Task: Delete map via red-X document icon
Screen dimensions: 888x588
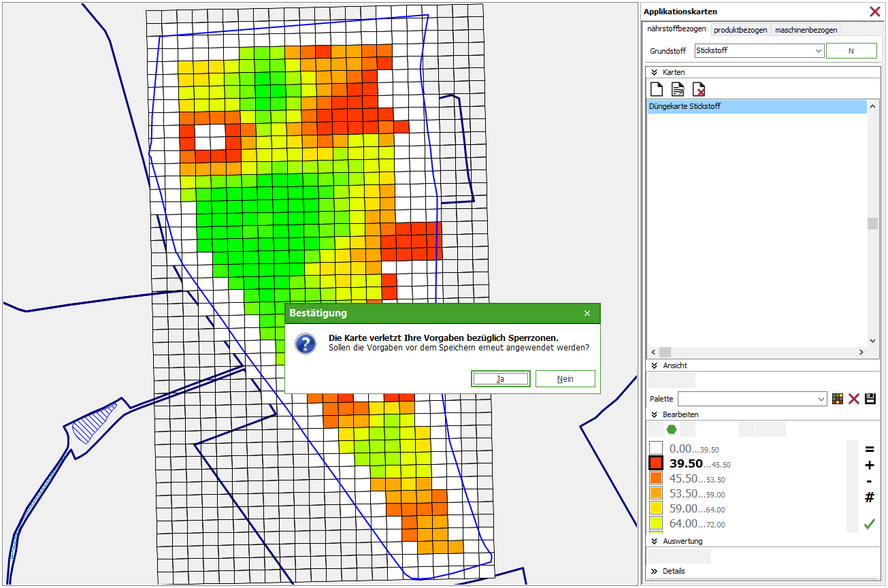Action: tap(699, 89)
